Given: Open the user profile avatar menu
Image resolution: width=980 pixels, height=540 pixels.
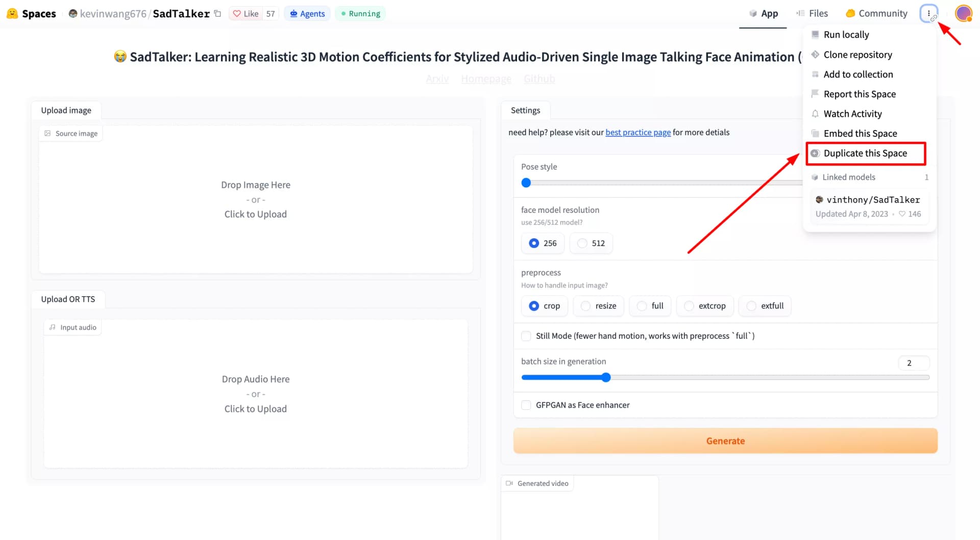Looking at the screenshot, I should 964,14.
